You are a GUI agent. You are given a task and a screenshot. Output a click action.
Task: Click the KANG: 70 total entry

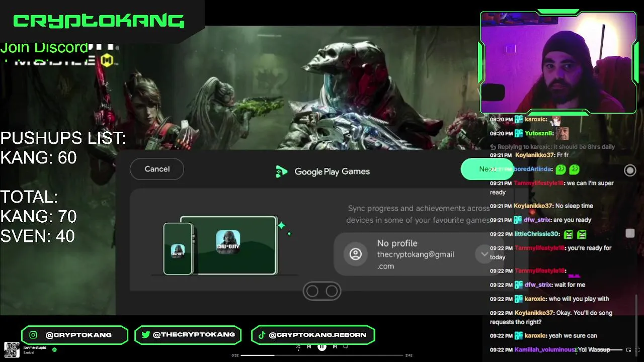click(39, 217)
